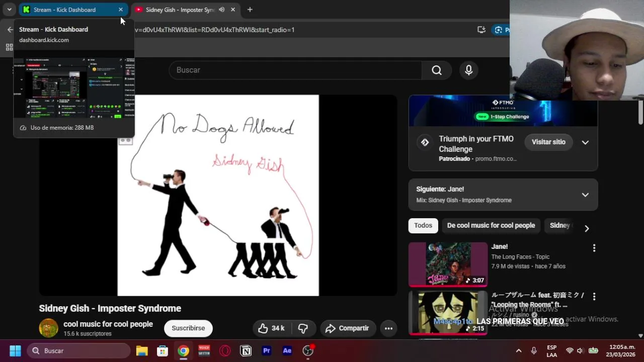Open the more actions three-dot button
This screenshot has height=362, width=644.
click(x=388, y=328)
